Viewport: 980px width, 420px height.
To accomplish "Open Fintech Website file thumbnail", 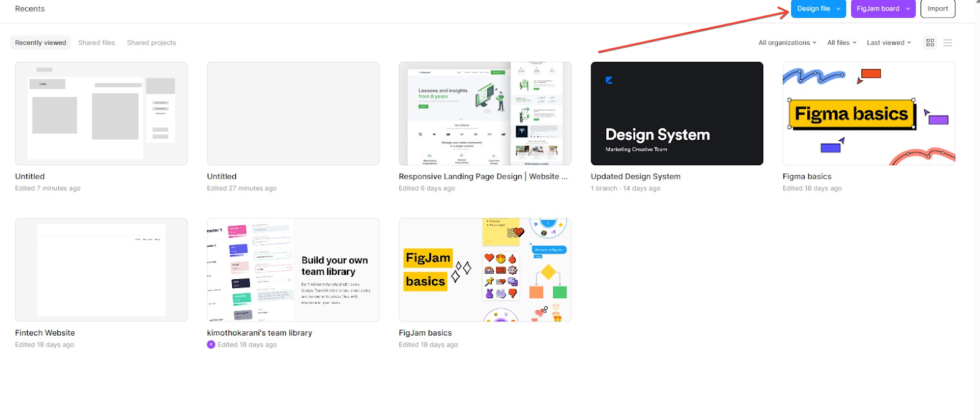I will point(101,270).
